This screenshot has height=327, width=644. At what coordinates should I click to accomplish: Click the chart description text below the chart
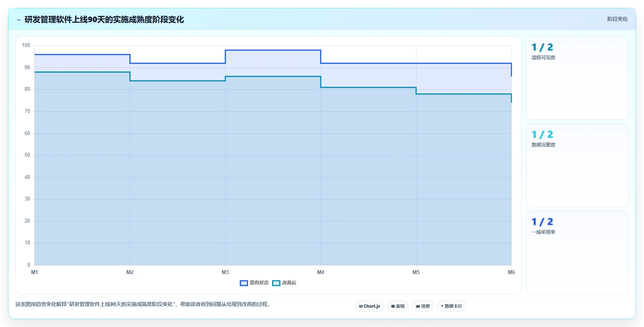pos(142,304)
